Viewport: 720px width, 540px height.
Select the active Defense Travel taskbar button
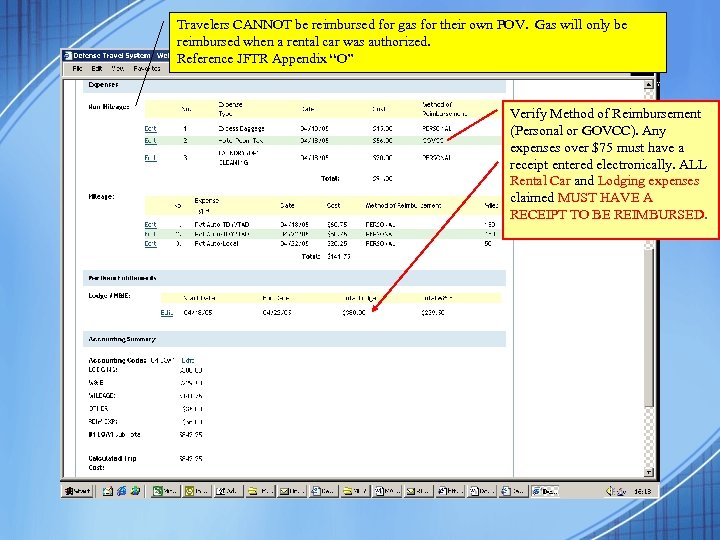[545, 491]
